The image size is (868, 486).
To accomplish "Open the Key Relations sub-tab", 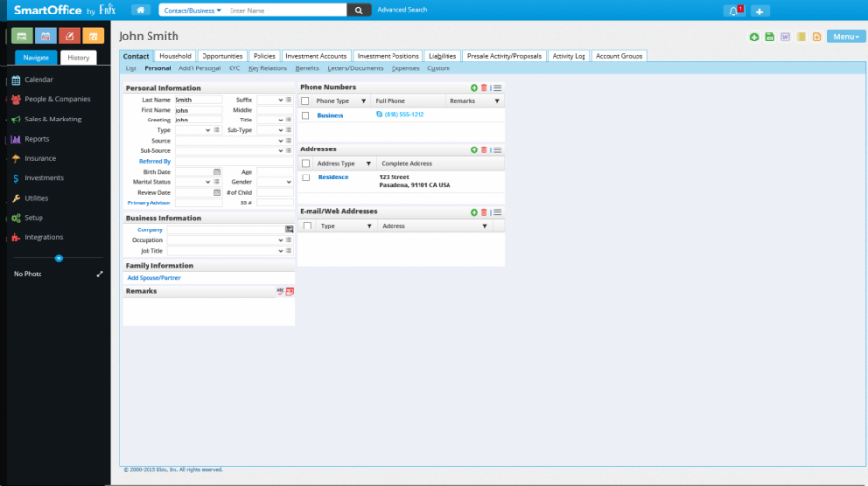I will coord(267,68).
